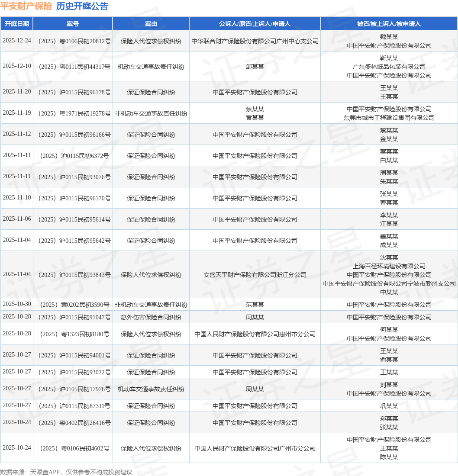Select the date cell 2025-12-10

tap(17, 66)
